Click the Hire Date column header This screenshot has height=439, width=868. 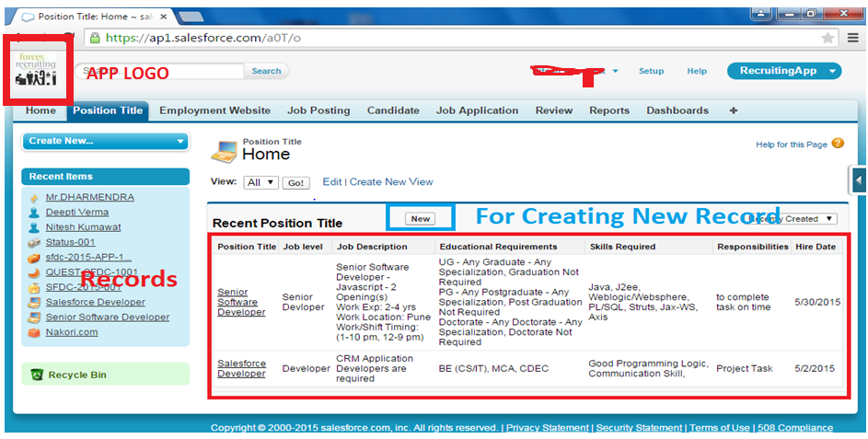click(816, 247)
